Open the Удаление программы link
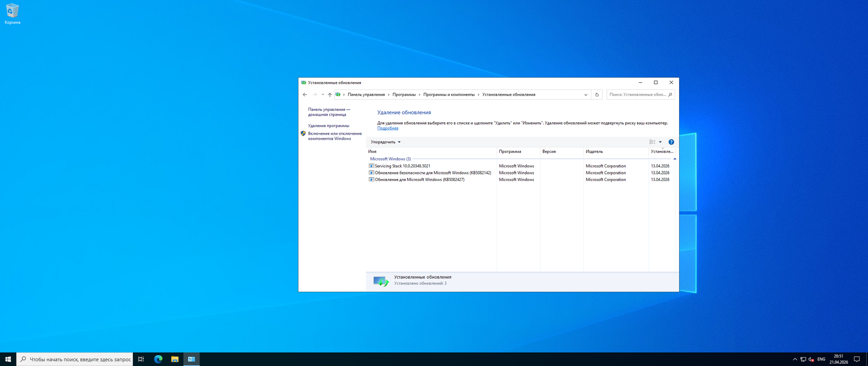This screenshot has width=868, height=366. pos(328,126)
